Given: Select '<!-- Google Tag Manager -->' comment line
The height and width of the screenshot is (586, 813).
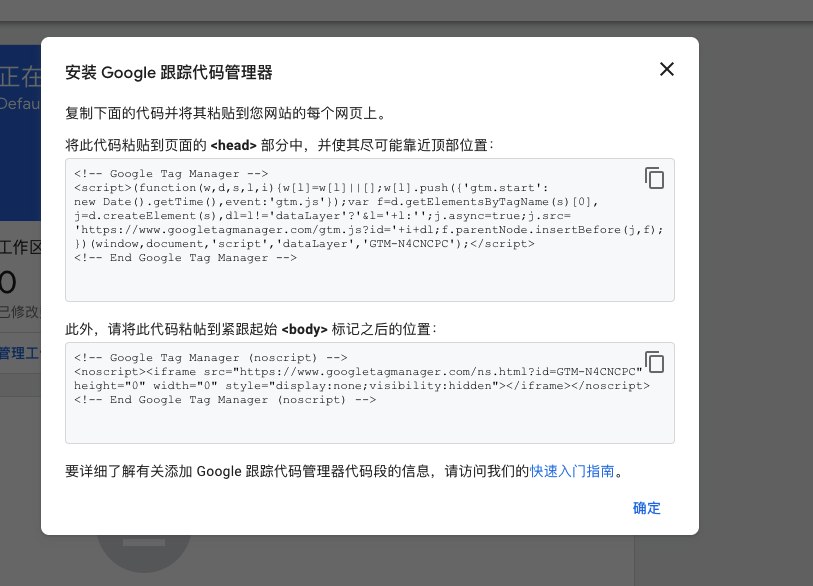Looking at the screenshot, I should pos(171,174).
